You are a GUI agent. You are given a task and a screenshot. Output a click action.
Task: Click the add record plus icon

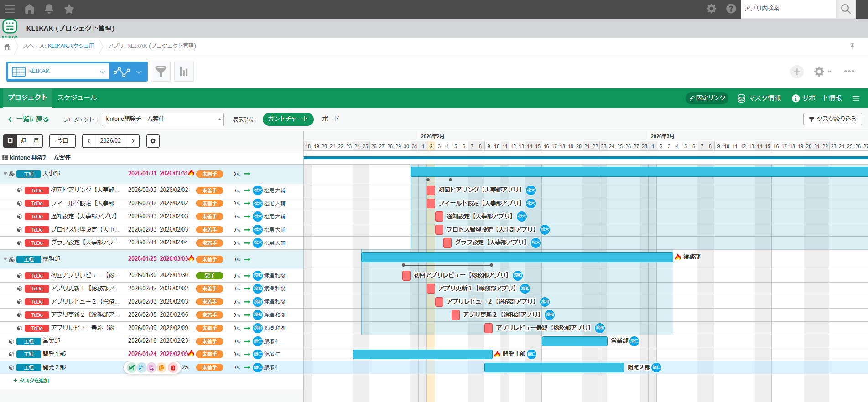point(796,72)
